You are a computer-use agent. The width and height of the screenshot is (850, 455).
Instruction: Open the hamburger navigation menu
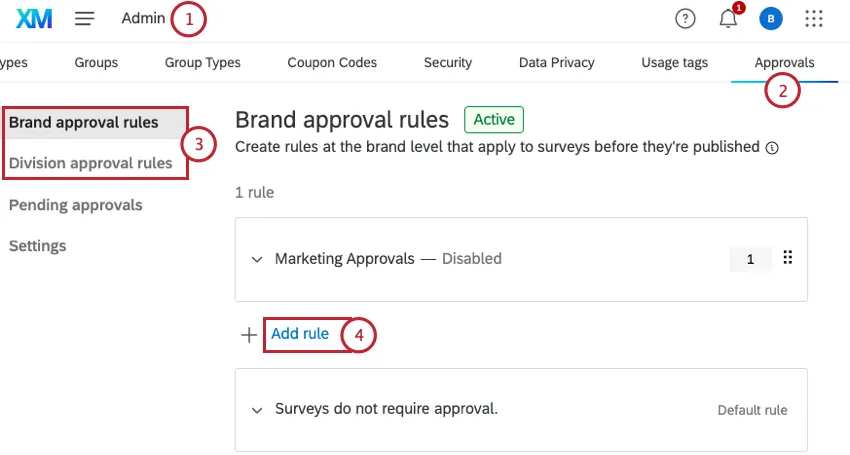coord(85,18)
